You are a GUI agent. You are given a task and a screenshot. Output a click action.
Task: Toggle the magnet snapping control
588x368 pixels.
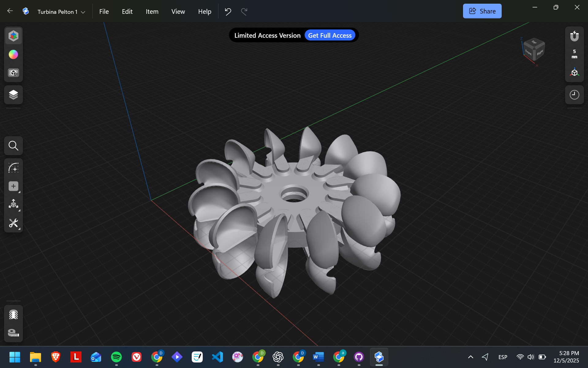click(x=575, y=36)
